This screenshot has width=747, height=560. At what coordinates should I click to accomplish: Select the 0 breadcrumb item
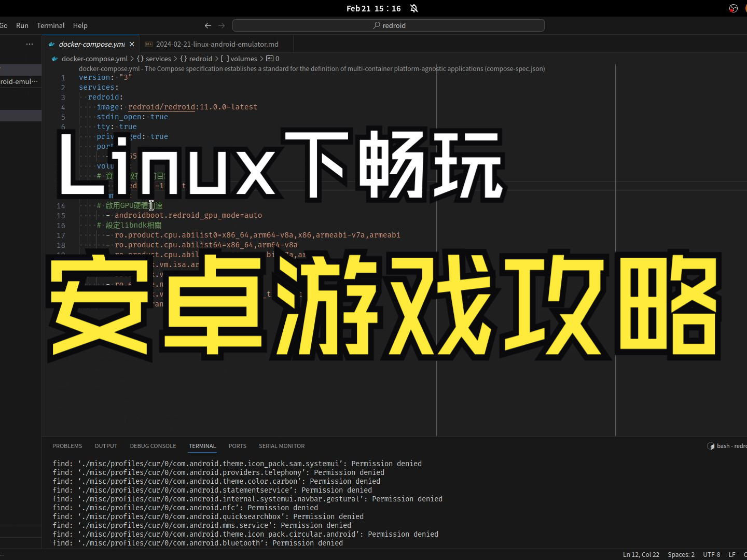[273, 59]
